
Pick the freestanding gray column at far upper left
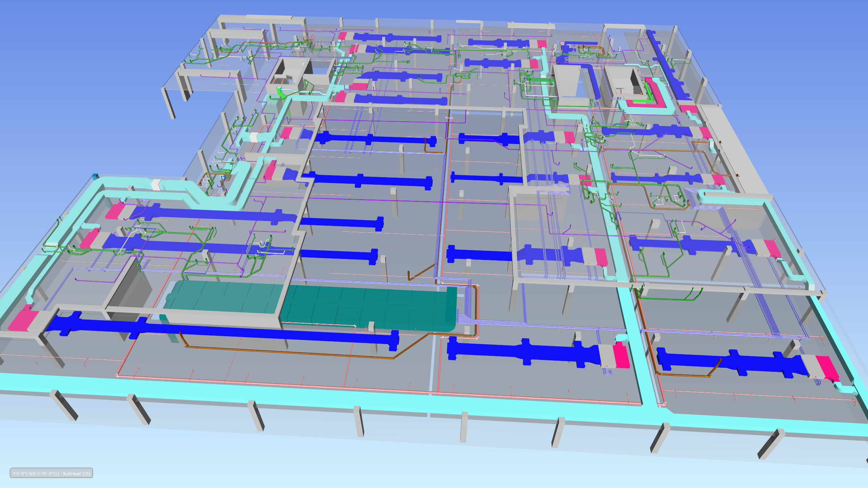click(x=169, y=103)
